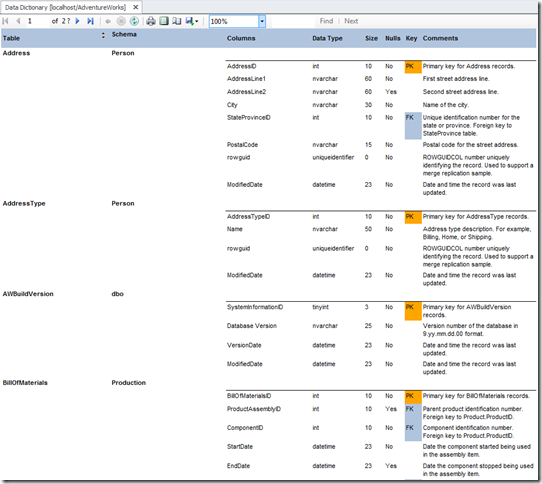Click the orange PK cell for AddressID
Image resolution: width=542 pixels, height=484 pixels.
point(413,67)
